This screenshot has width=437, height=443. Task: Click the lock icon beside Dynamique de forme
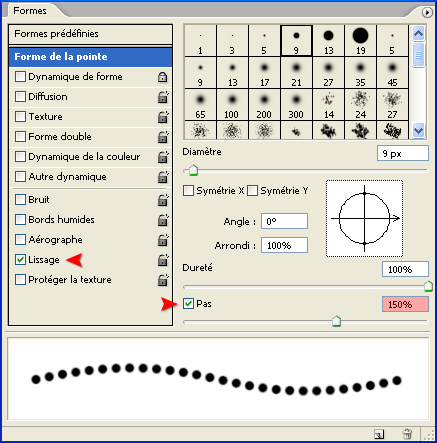[162, 77]
